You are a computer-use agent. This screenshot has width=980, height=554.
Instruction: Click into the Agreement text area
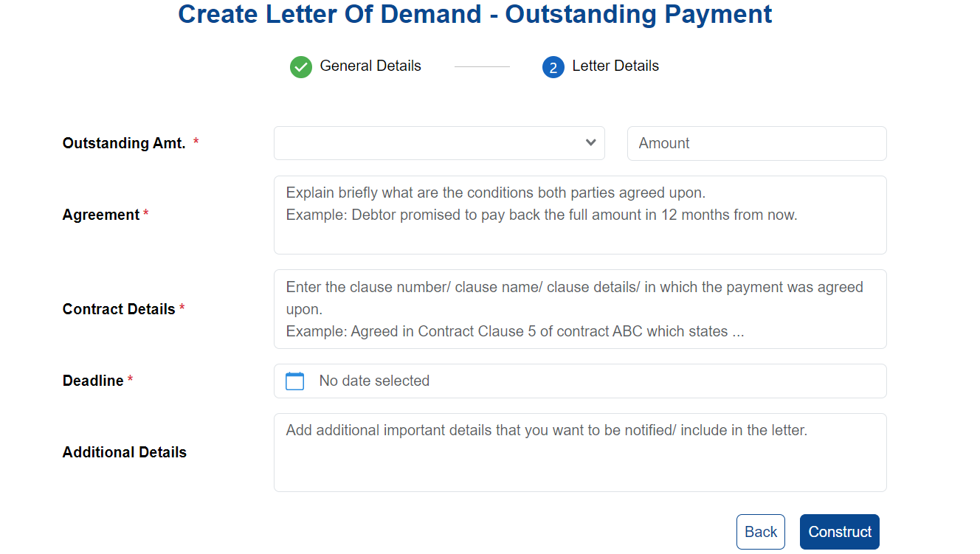pos(580,215)
